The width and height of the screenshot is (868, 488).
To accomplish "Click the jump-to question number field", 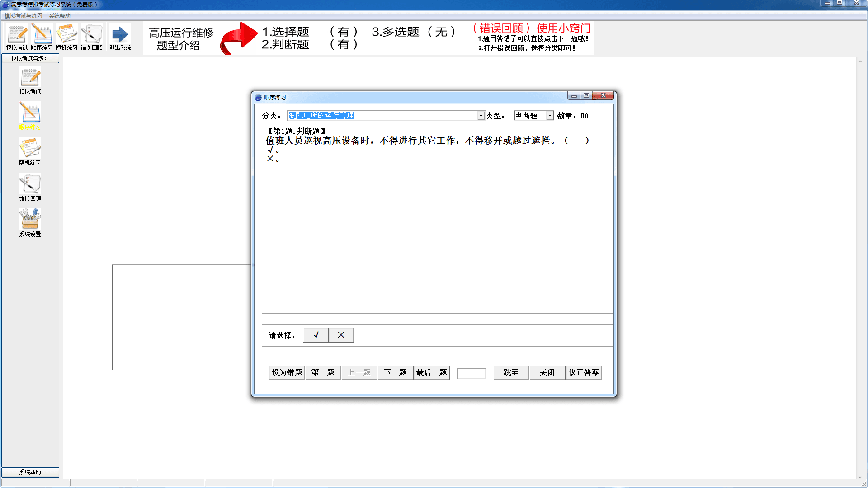I will coord(471,373).
